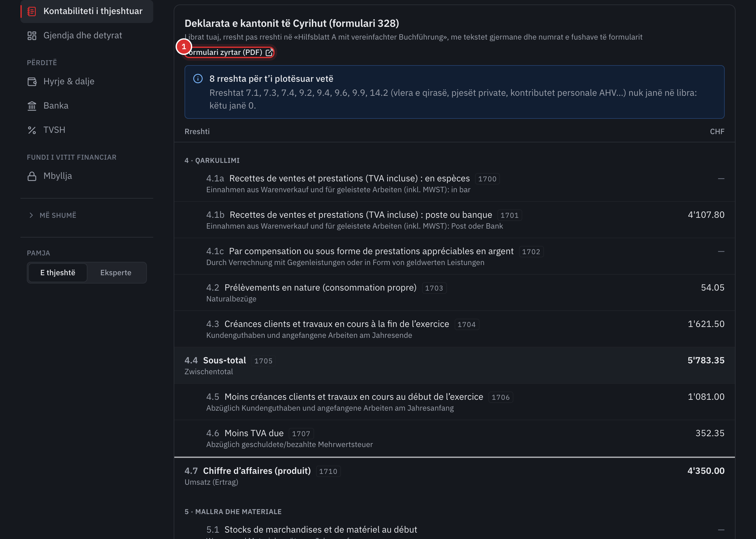Click the Gjendja dhe detyrat grid icon

pos(32,35)
